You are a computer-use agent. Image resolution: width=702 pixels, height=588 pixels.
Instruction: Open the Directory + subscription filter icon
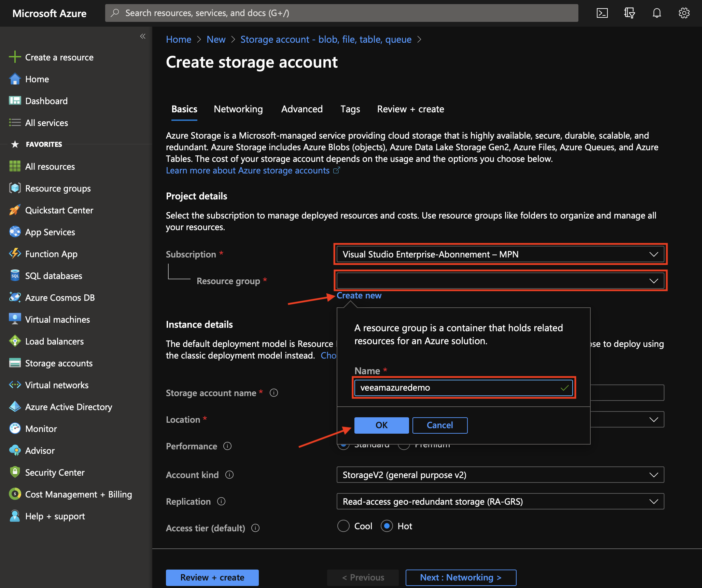[x=629, y=13]
